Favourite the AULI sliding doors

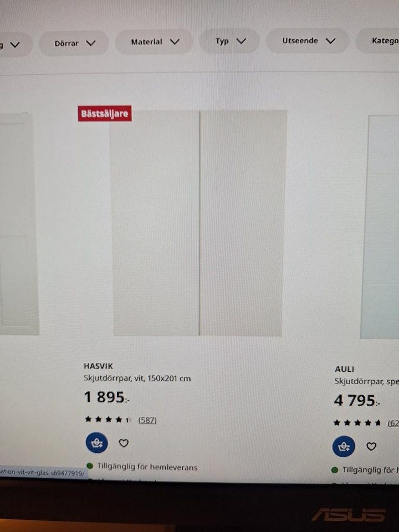[371, 446]
